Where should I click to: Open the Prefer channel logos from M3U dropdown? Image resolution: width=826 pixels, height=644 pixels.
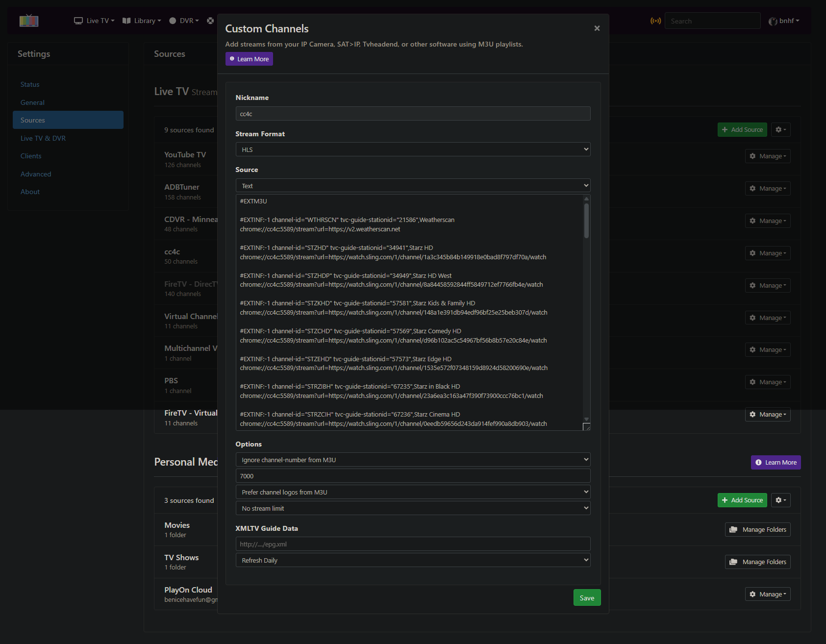point(413,492)
